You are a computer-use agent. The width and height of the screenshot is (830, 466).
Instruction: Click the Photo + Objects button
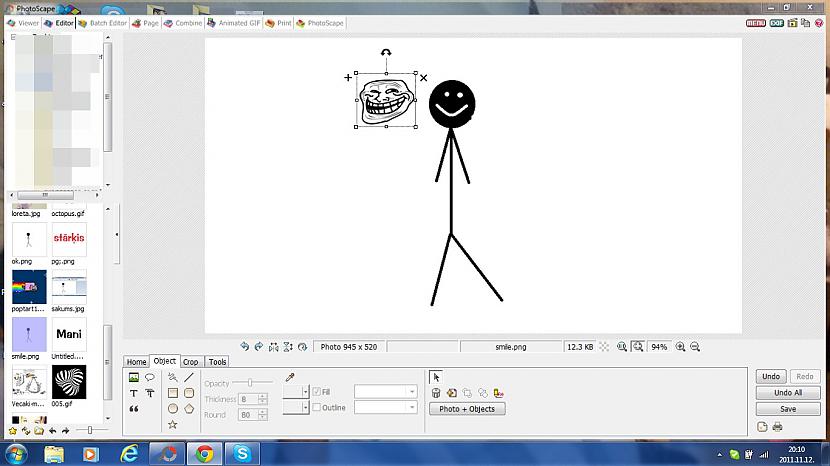[467, 409]
